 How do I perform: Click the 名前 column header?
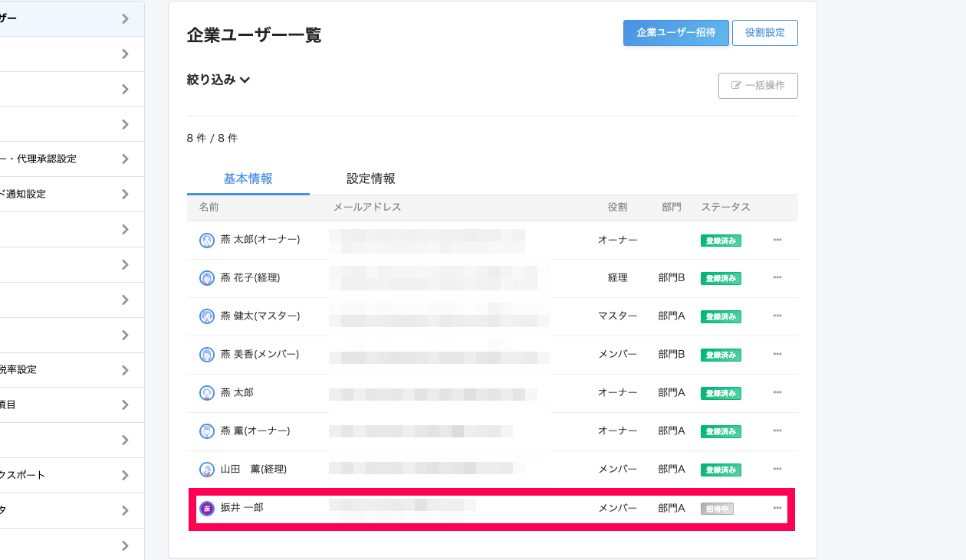click(209, 208)
